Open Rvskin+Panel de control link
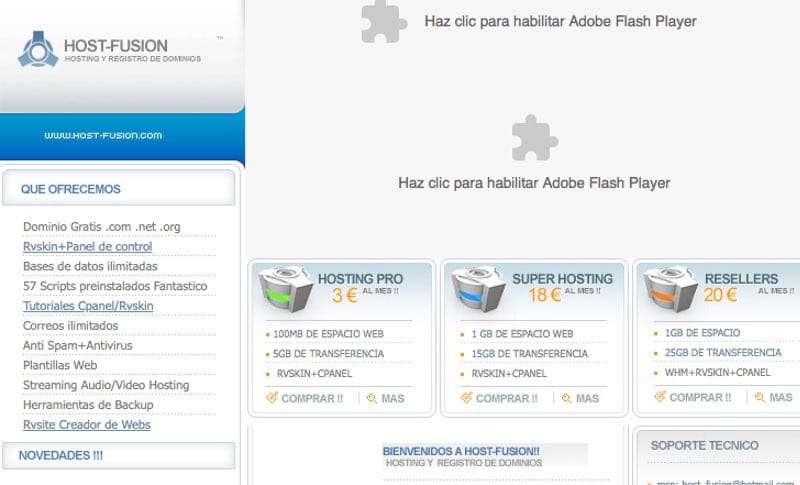The image size is (800, 485). (88, 246)
